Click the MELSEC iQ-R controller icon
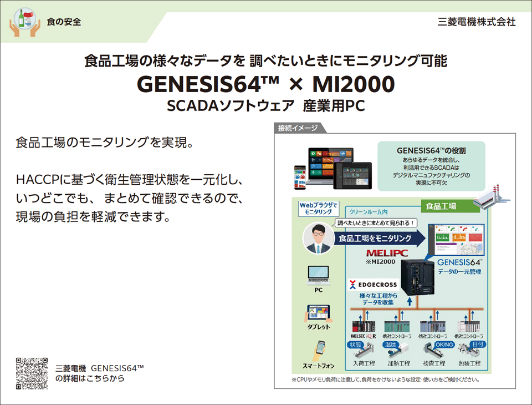Viewport: 532px width, 405px height. tap(364, 326)
